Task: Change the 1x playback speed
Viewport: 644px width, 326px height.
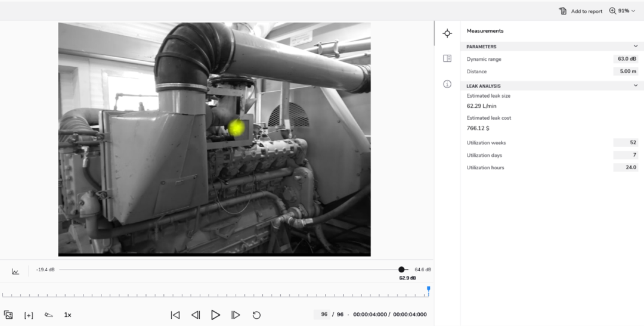Action: 68,315
